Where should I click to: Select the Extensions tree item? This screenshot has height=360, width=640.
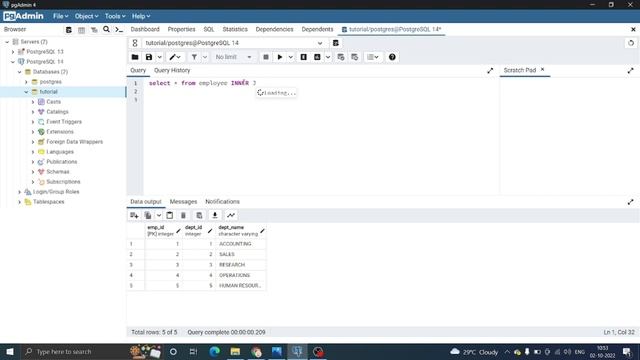click(60, 132)
